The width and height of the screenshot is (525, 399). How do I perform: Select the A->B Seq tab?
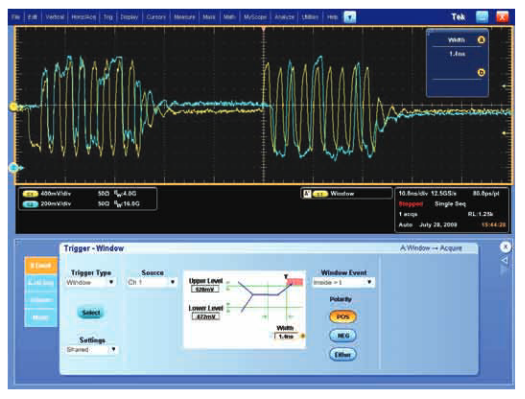click(41, 283)
